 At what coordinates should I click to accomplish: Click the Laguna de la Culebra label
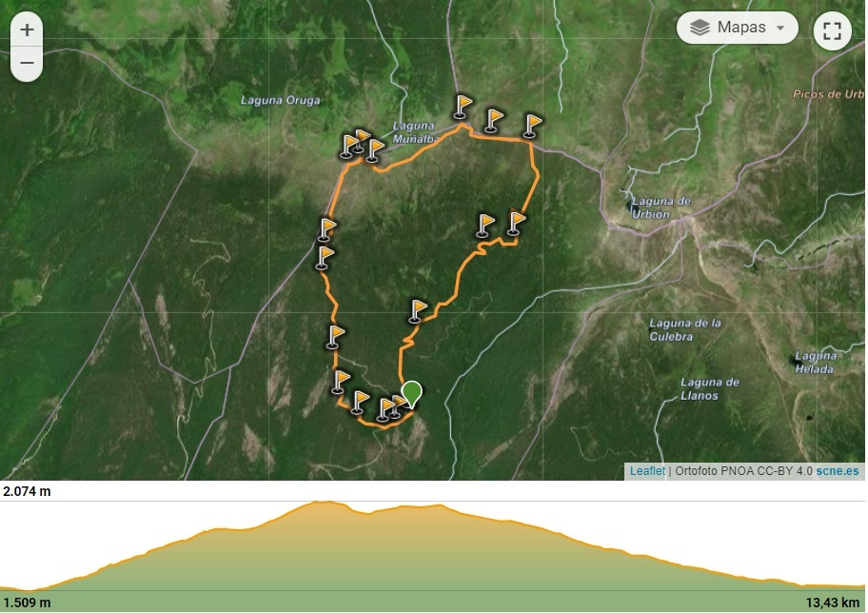click(x=684, y=329)
